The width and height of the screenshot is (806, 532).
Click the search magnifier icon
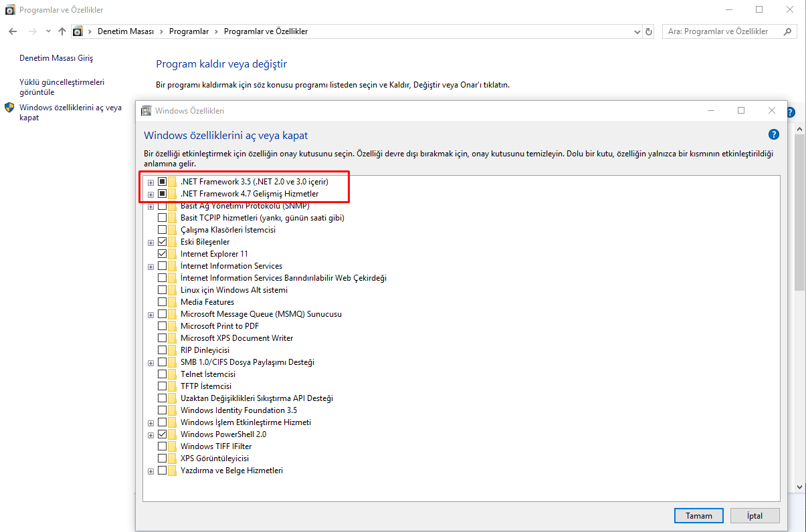pos(788,31)
